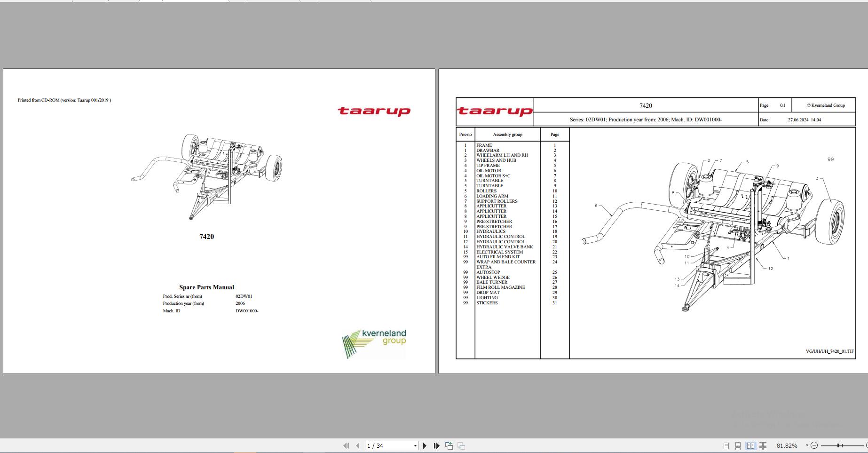Click the 81.82% zoom value

coord(787,445)
